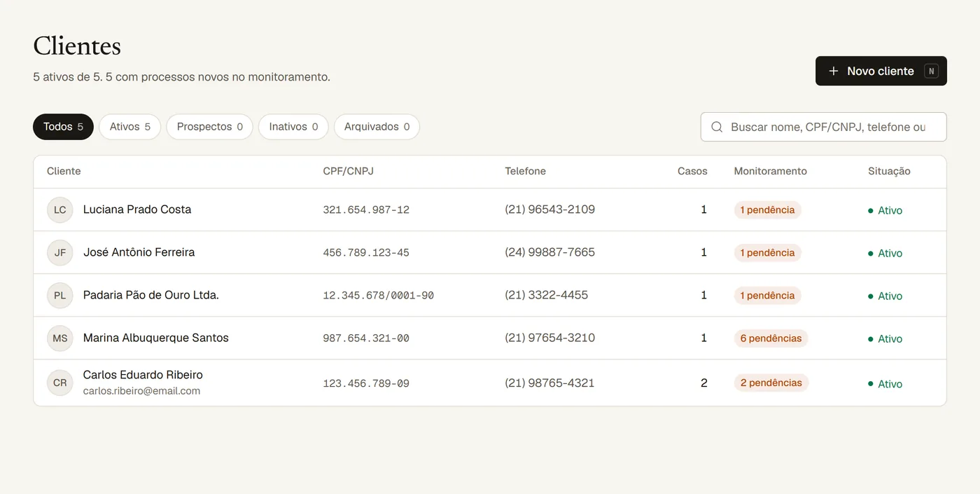Click phone (24) 99887-7665
Viewport: 980px width, 494px height.
(x=549, y=252)
